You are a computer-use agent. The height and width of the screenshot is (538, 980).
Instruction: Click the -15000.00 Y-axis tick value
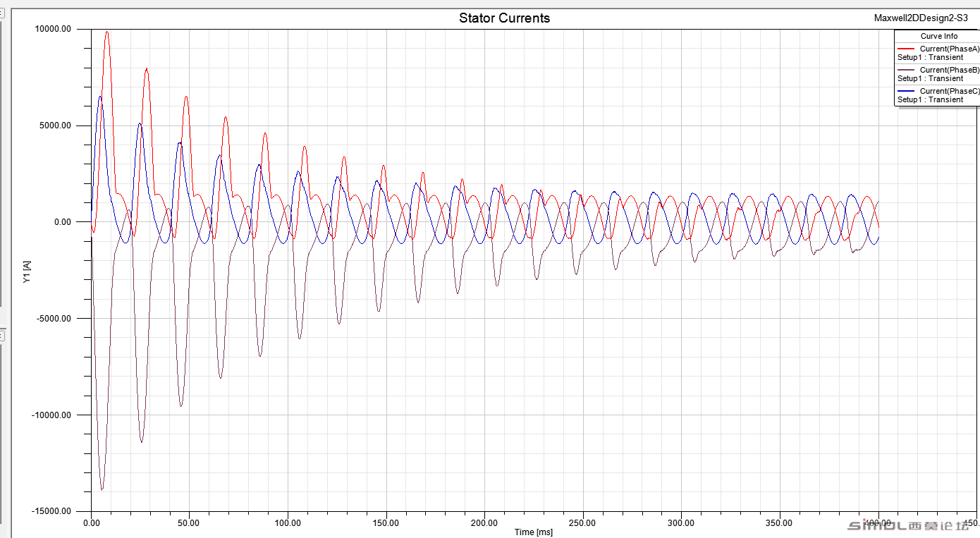point(52,511)
